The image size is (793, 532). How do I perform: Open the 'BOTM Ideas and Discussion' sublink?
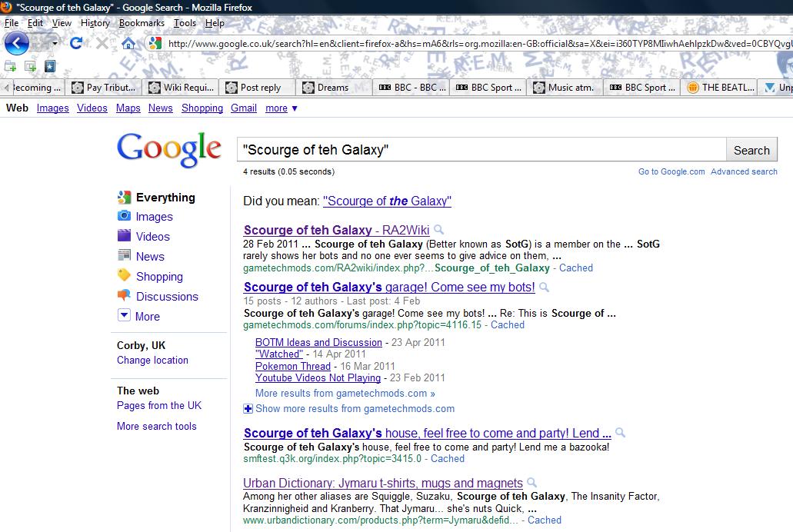coord(318,342)
